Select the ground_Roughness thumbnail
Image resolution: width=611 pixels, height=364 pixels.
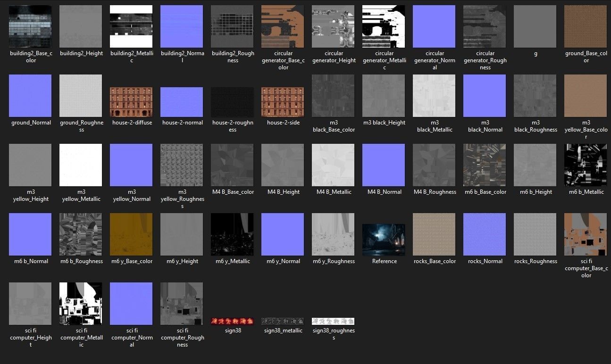pos(81,96)
